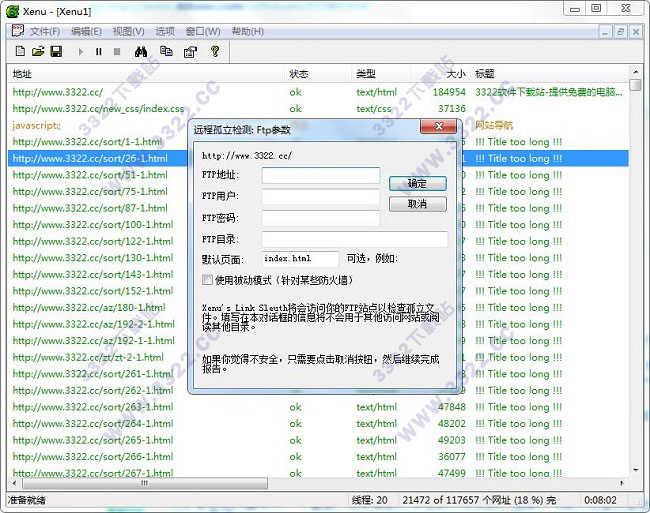650x513 pixels.
Task: Click the Open file toolbar icon
Action: [38, 51]
